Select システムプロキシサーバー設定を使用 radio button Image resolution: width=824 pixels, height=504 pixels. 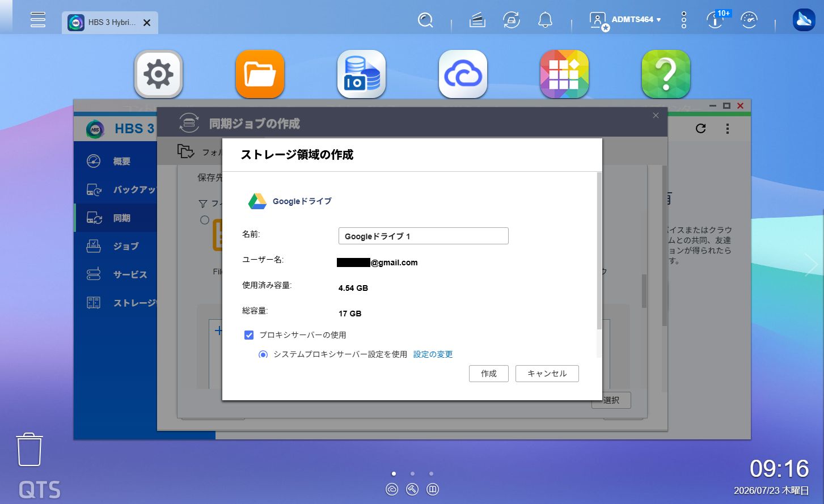coord(263,354)
